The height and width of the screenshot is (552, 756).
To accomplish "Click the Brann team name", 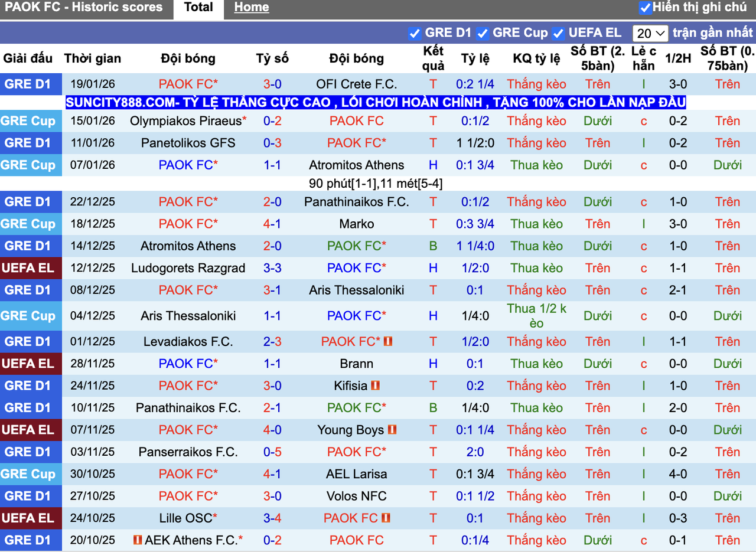I will (x=357, y=364).
